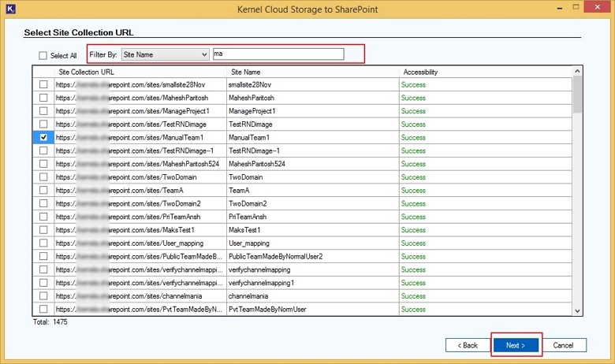The height and width of the screenshot is (364, 615).
Task: Sort by Site Name column header
Action: click(313, 72)
